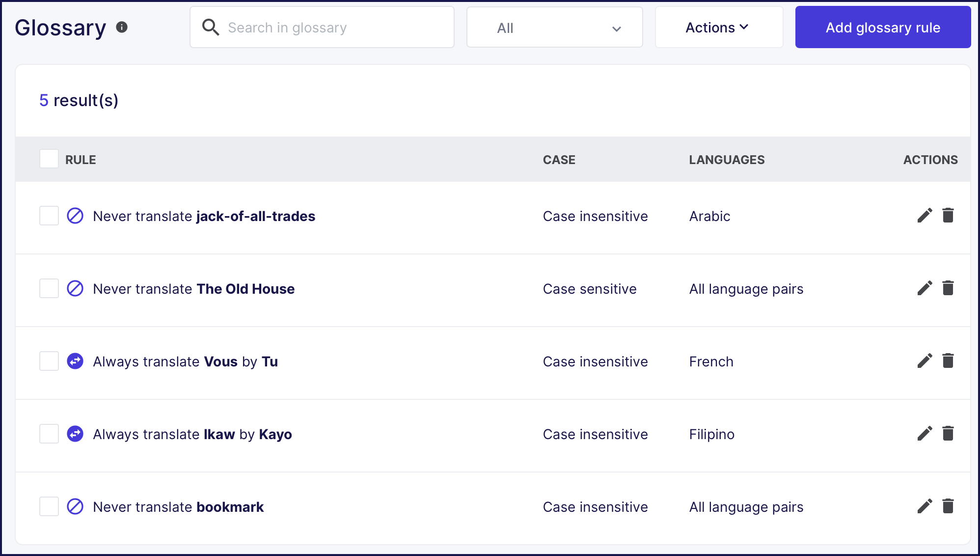
Task: Open the All language pair filter dropdown
Action: 554,27
